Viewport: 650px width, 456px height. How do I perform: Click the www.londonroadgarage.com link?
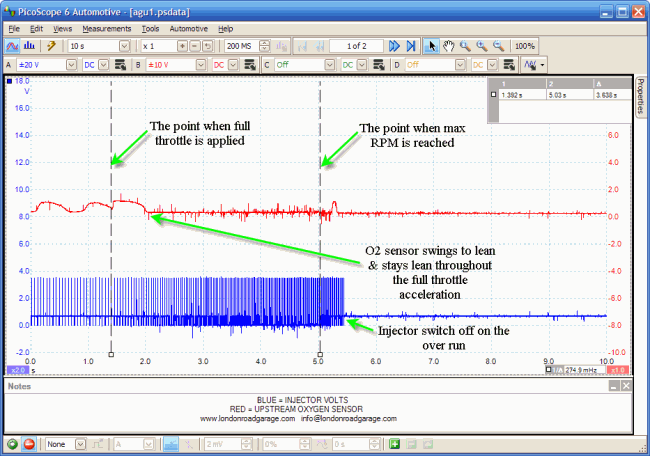point(247,418)
